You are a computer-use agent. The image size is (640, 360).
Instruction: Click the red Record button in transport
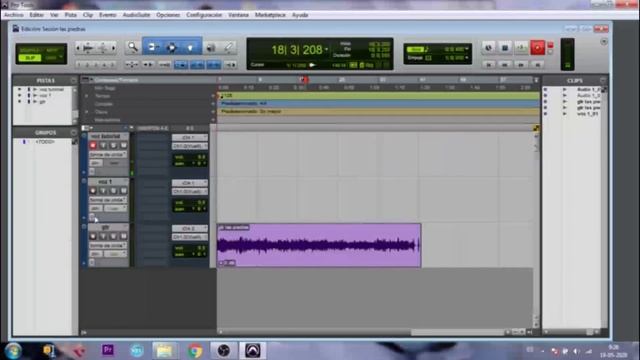(x=537, y=48)
